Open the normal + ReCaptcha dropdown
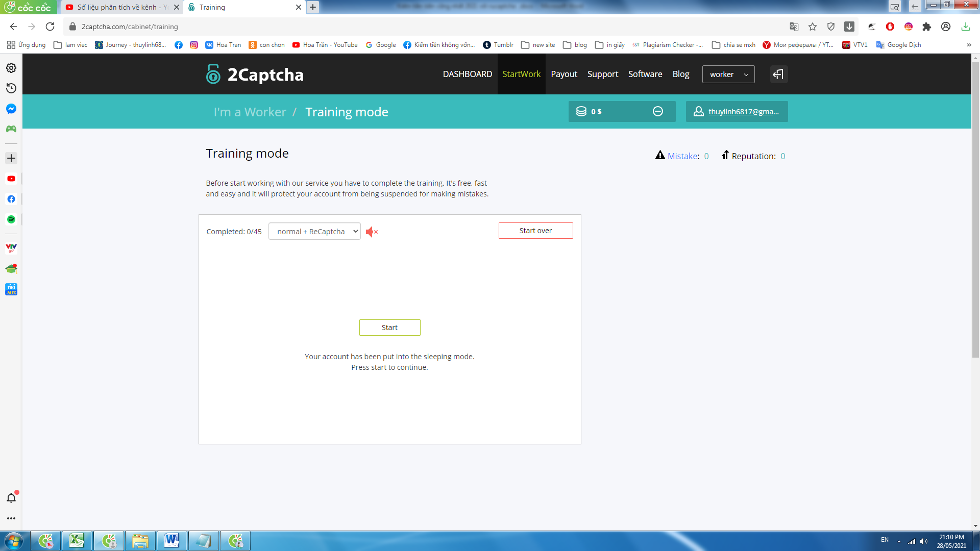Viewport: 980px width, 551px height. (x=314, y=231)
